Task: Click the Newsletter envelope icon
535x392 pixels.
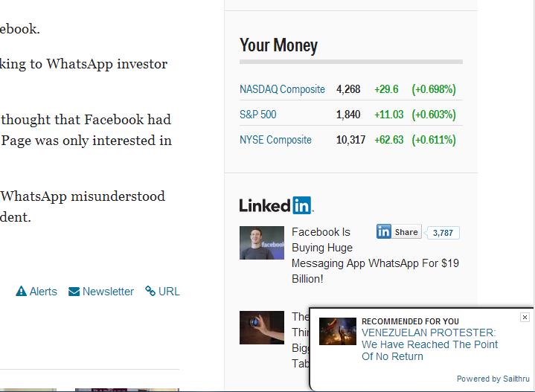Action: [74, 292]
